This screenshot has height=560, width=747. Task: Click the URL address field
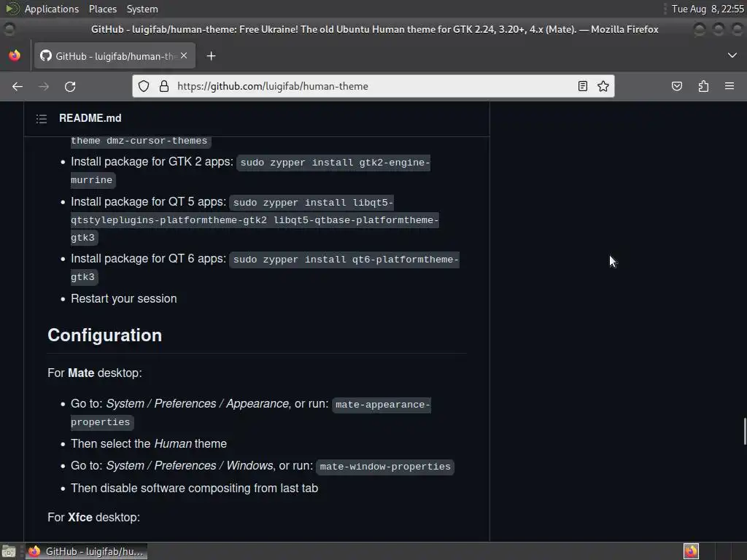click(373, 86)
